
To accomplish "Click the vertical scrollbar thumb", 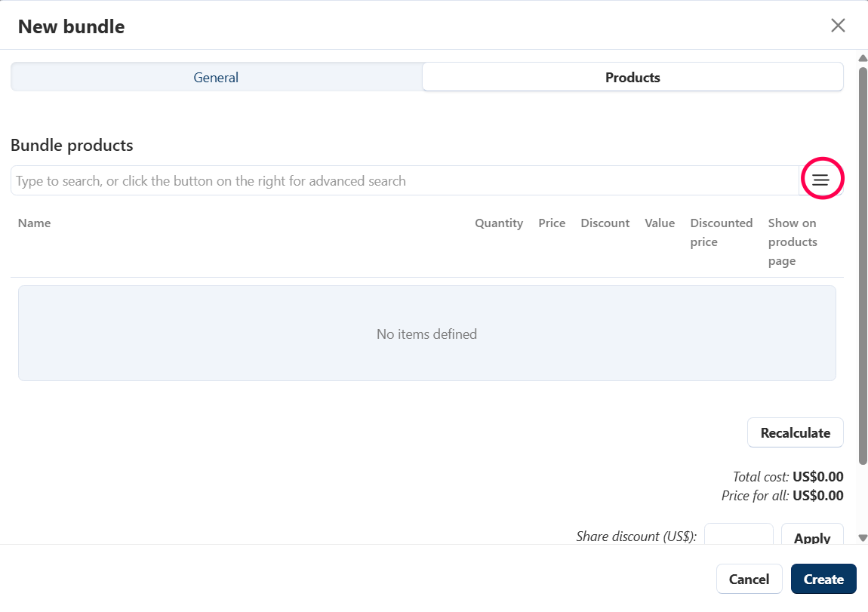I will pyautogui.click(x=863, y=264).
